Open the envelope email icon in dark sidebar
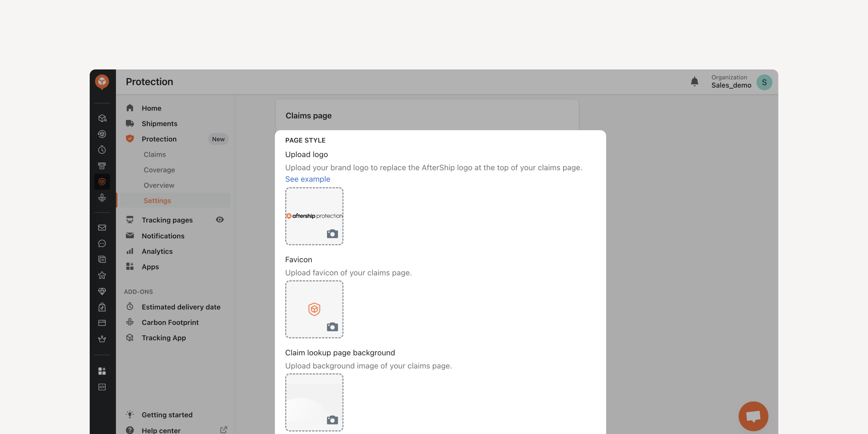Screen dimensions: 868x434 click(102, 228)
